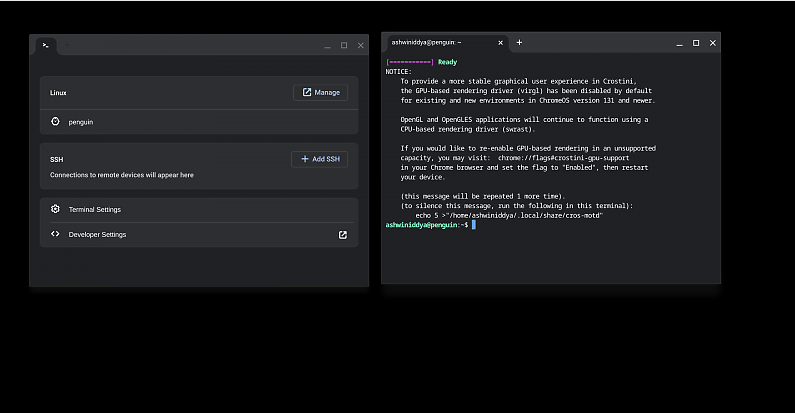Open a new tab in the penguin terminal window
The image size is (795, 413).
[519, 43]
